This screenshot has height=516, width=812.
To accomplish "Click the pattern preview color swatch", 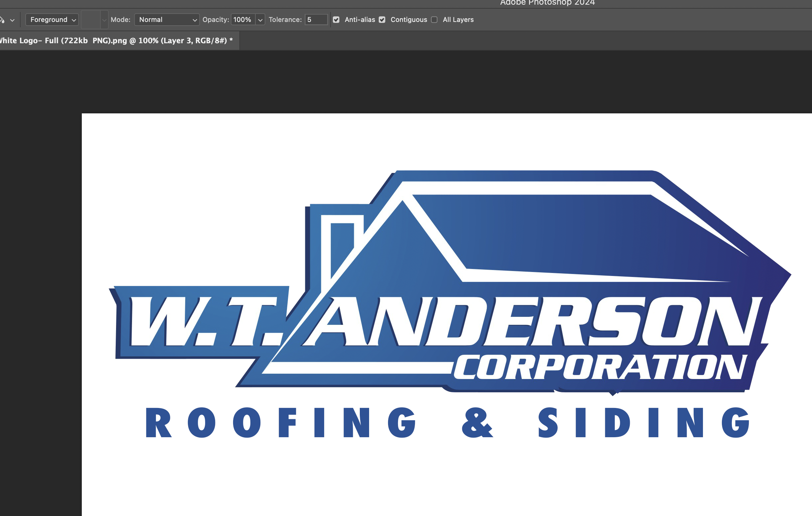I will [x=92, y=20].
